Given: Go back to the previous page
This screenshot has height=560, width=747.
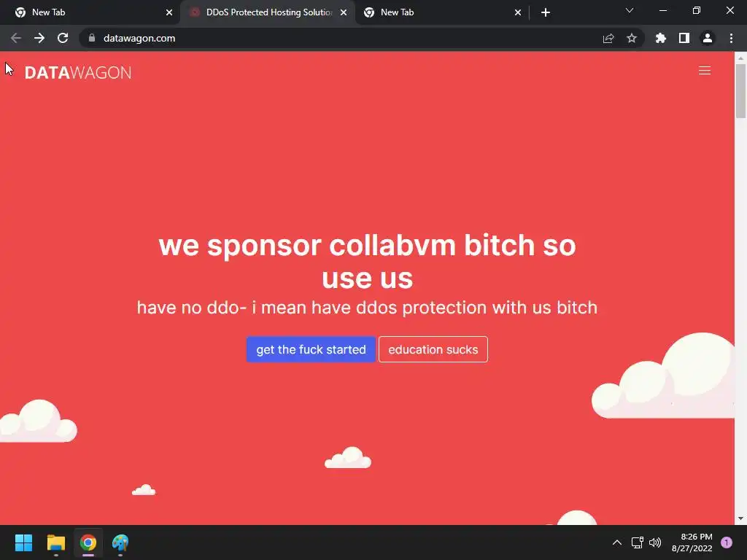Looking at the screenshot, I should click(x=16, y=38).
